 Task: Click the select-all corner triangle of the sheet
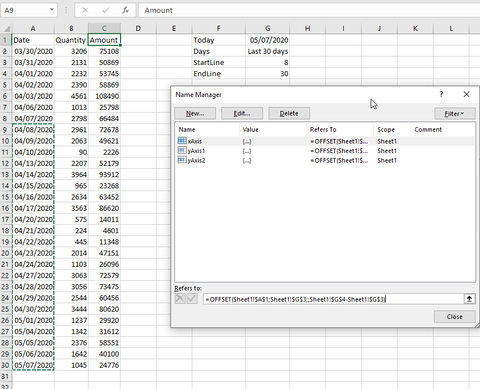(6, 29)
